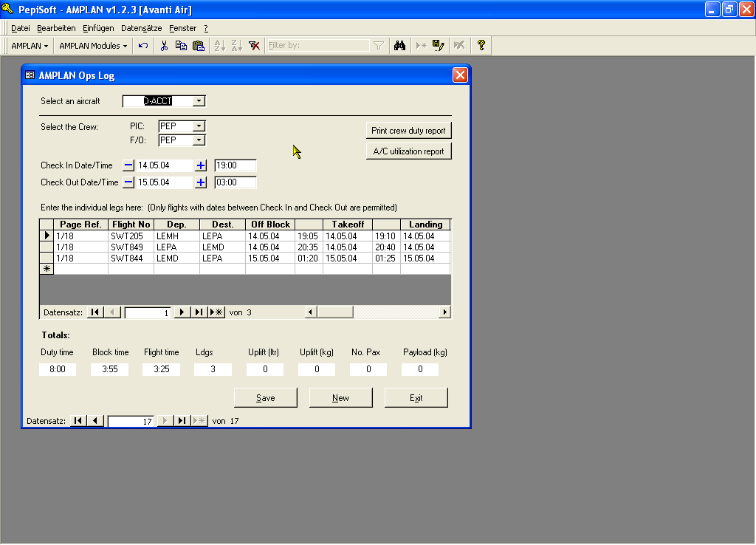Click the Save Record toolbar icon
Image resolution: width=756 pixels, height=545 pixels.
point(439,46)
